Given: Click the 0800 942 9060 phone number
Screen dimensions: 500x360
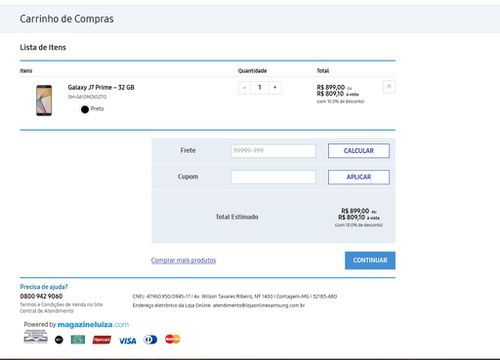Looking at the screenshot, I should click(x=41, y=296).
